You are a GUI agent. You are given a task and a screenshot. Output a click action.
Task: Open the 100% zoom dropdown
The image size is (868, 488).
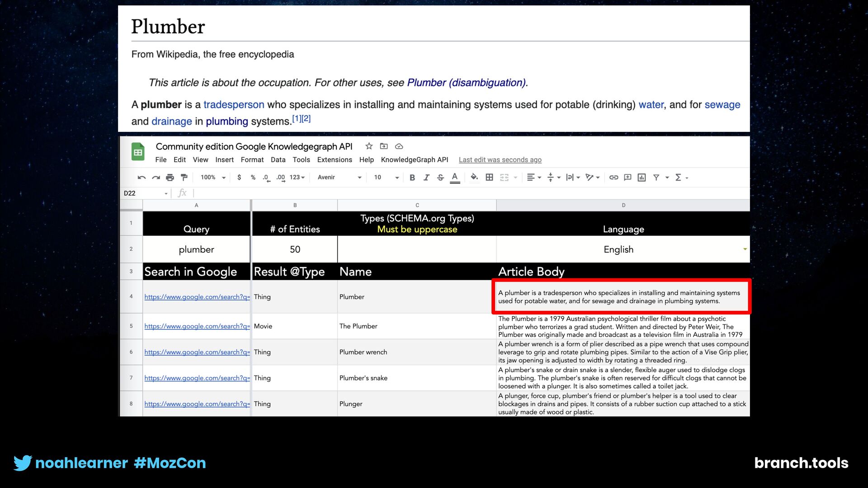coord(213,178)
